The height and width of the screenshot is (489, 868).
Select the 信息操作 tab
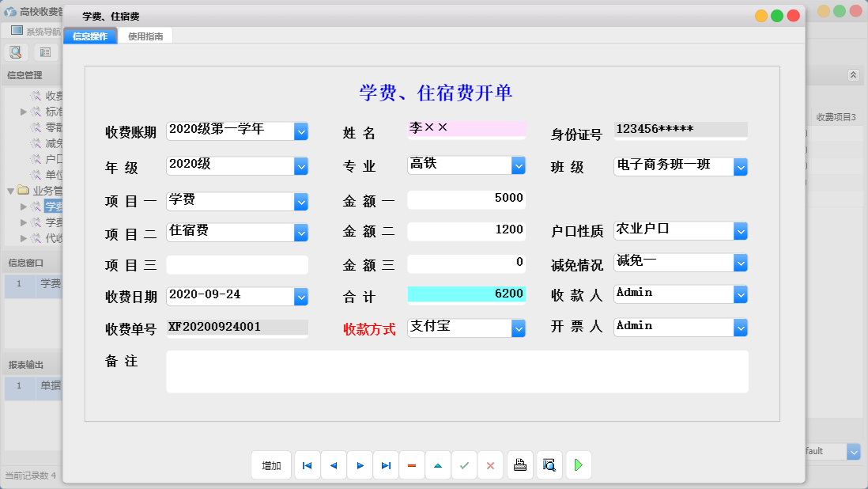[89, 36]
